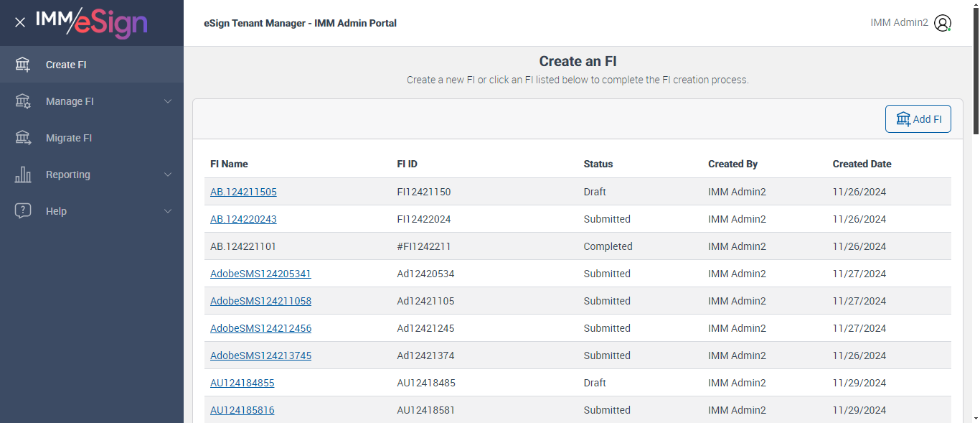
Task: Open the AdobeSMS124212456 link
Action: pos(260,328)
